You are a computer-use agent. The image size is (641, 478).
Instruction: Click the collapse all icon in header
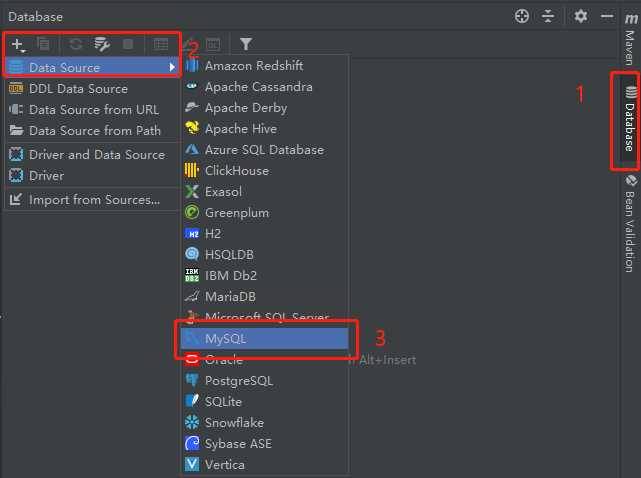pyautogui.click(x=548, y=16)
